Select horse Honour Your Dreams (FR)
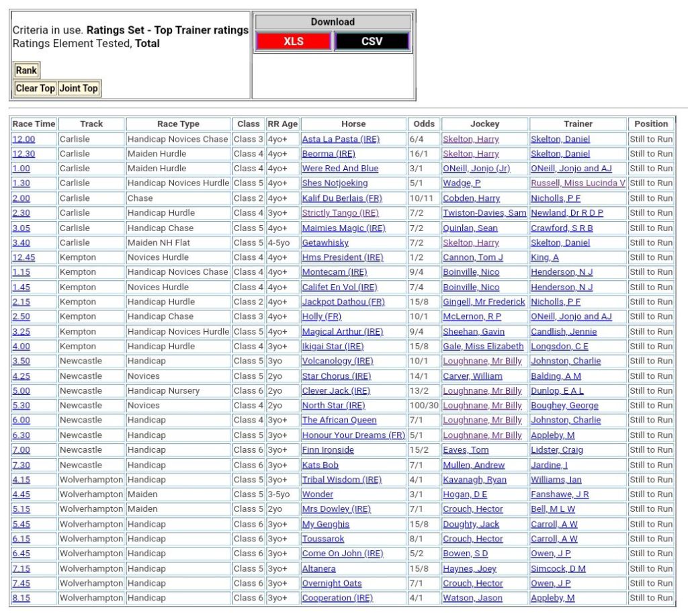The image size is (688, 616). click(353, 435)
